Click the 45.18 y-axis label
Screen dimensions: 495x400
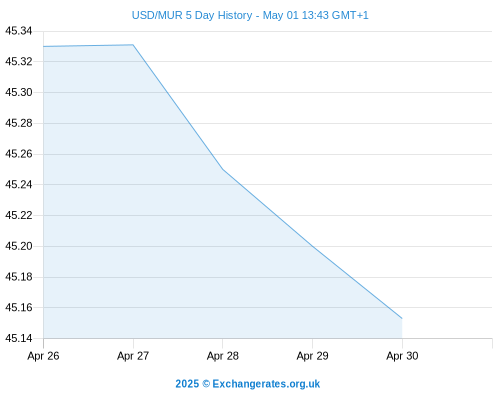coord(19,277)
